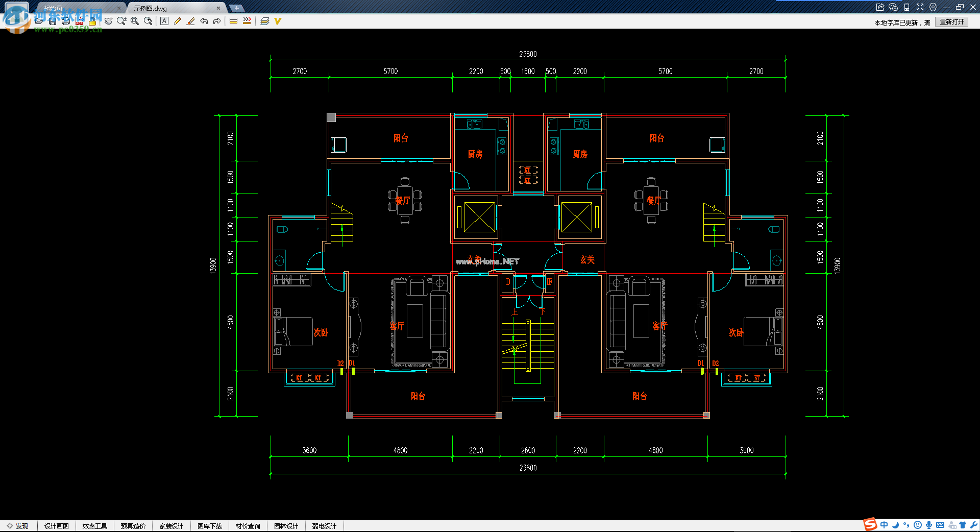
Task: Click the share icon in title bar
Action: pyautogui.click(x=880, y=7)
